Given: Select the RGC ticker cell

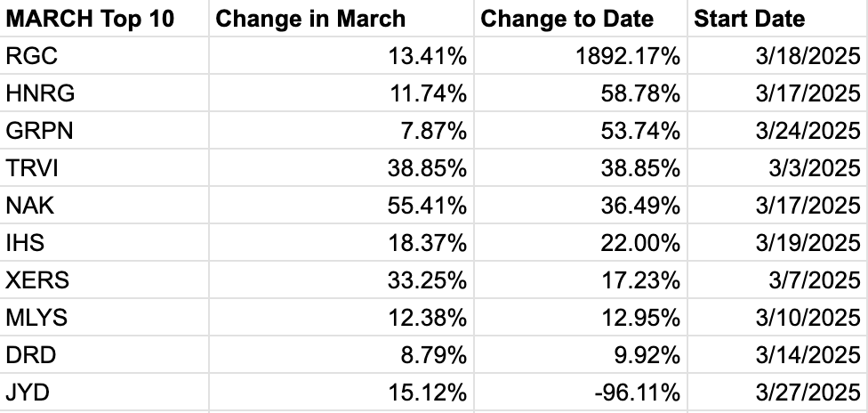Looking at the screenshot, I should pos(104,55).
